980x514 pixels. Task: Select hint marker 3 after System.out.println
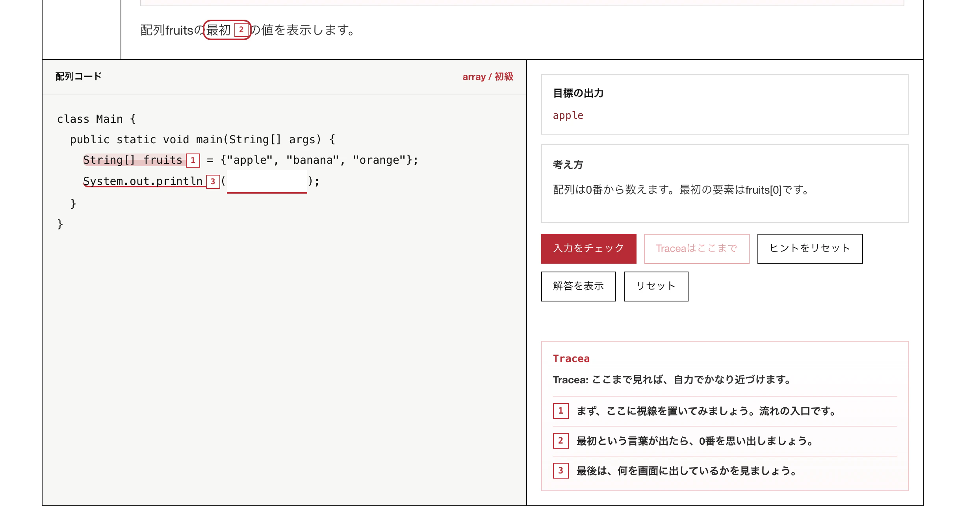point(213,181)
